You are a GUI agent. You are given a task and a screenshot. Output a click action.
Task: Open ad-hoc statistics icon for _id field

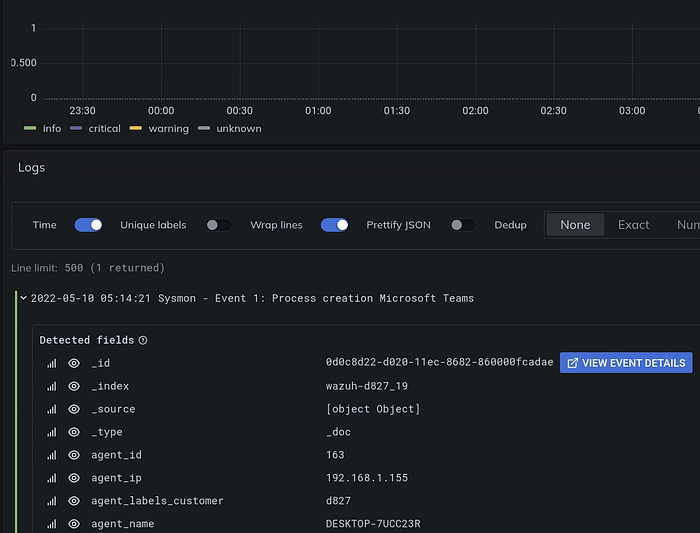point(52,363)
